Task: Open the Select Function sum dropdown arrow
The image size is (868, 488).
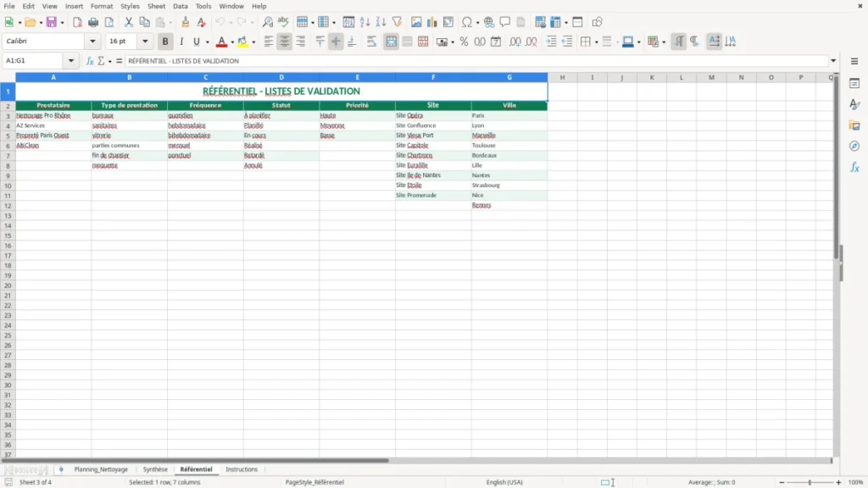Action: point(109,61)
